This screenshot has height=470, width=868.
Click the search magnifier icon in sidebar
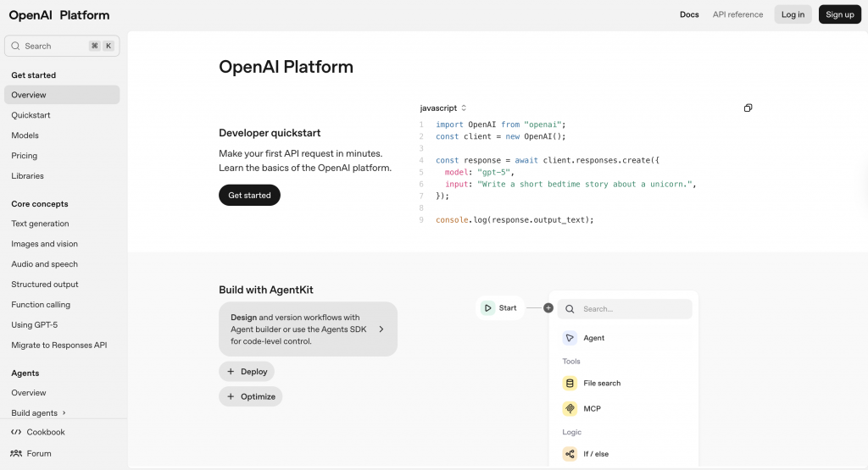15,46
